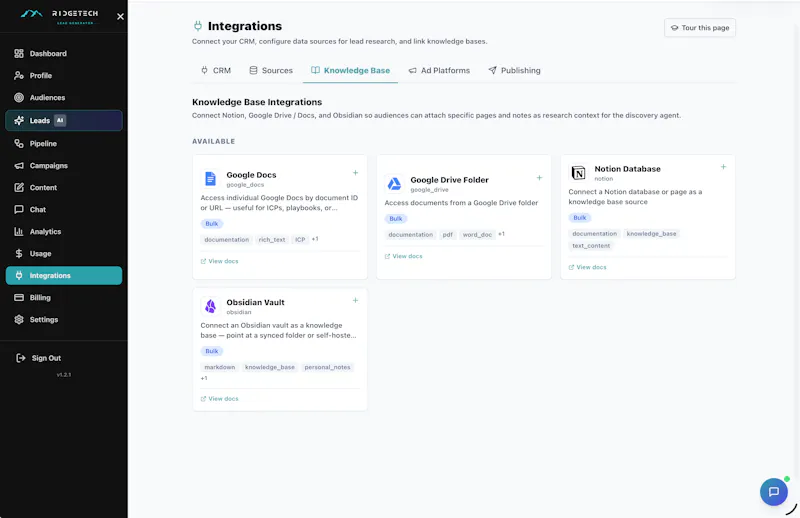Open the chat support bubble
Viewport: 800px width, 518px height.
[x=773, y=492]
